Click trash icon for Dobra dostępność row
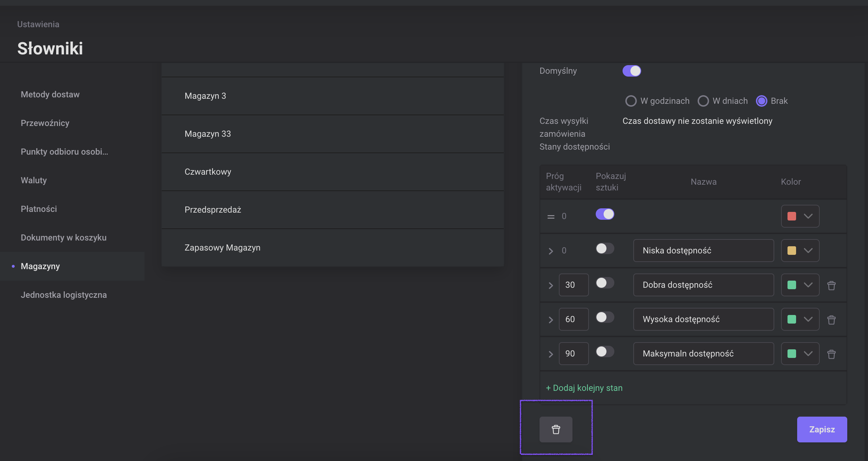This screenshot has height=461, width=868. click(831, 285)
